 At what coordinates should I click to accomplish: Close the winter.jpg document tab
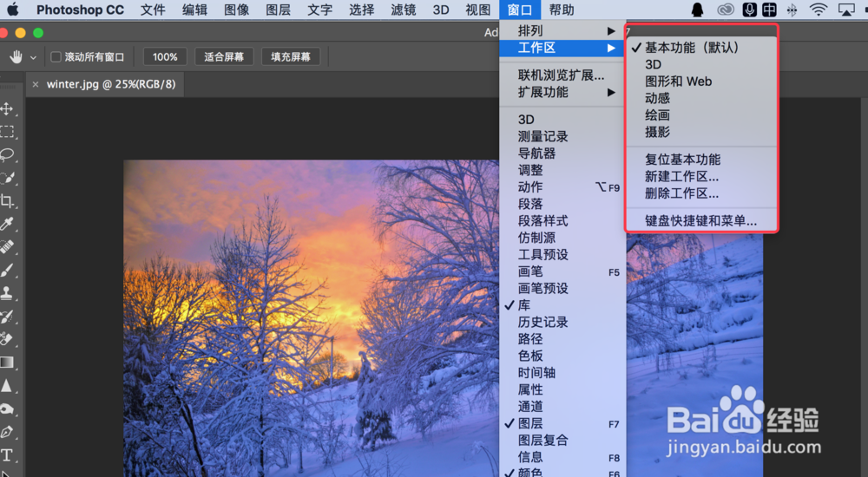(x=36, y=84)
